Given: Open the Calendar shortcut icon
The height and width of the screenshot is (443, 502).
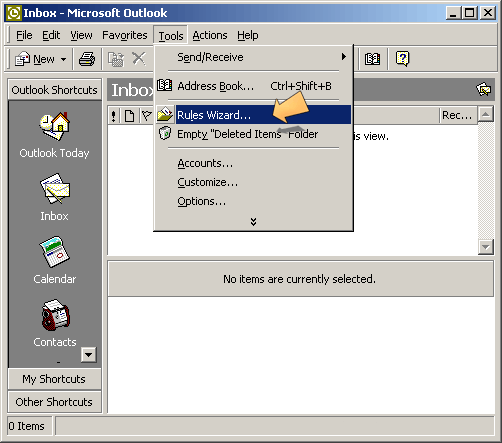Looking at the screenshot, I should tap(55, 252).
